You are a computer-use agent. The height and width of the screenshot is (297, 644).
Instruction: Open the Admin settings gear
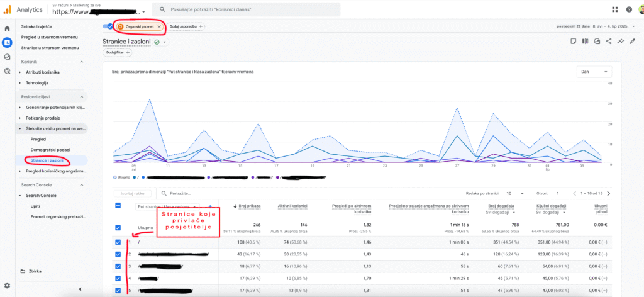(x=7, y=286)
